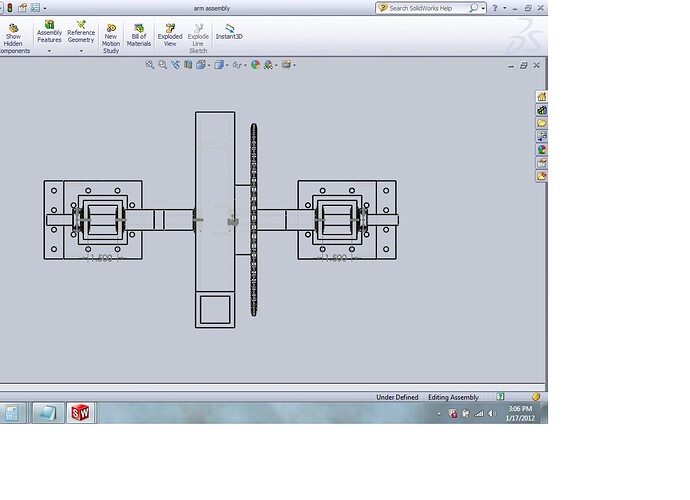Open Display Style icon
The width and height of the screenshot is (690, 500).
(x=219, y=65)
